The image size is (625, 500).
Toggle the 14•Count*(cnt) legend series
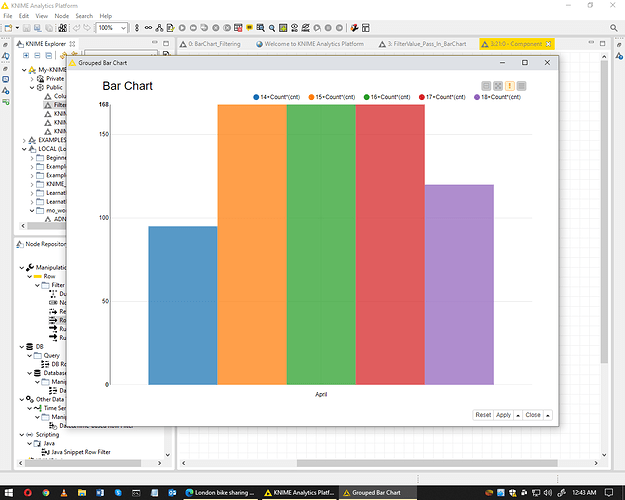[x=277, y=97]
